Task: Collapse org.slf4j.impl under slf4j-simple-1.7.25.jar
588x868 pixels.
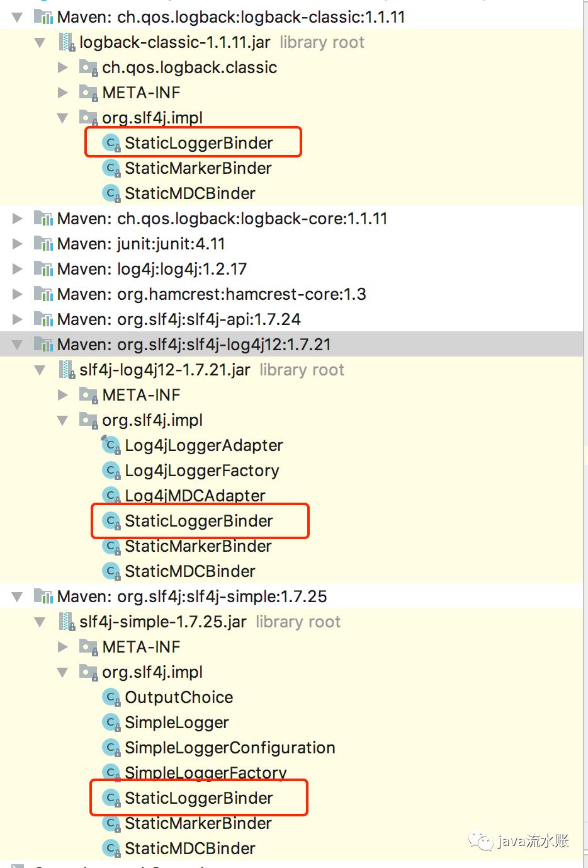Action: point(62,672)
